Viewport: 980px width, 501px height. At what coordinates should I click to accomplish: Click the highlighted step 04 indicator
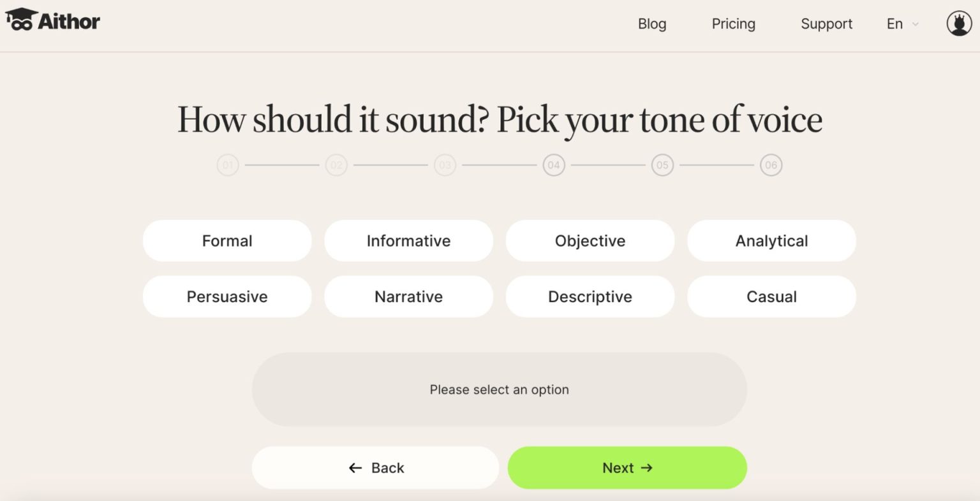coord(553,164)
